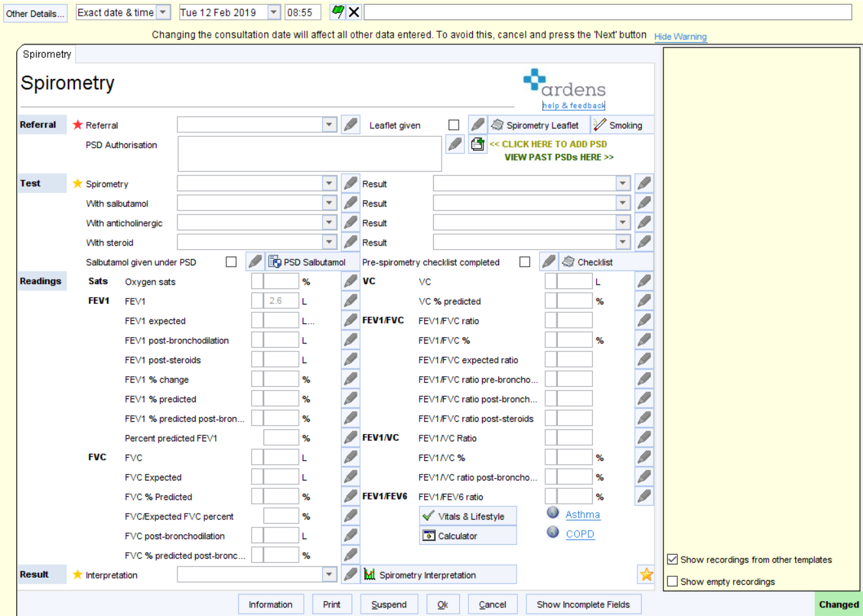Click the time field showing 08:55
The image size is (863, 616).
[303, 11]
